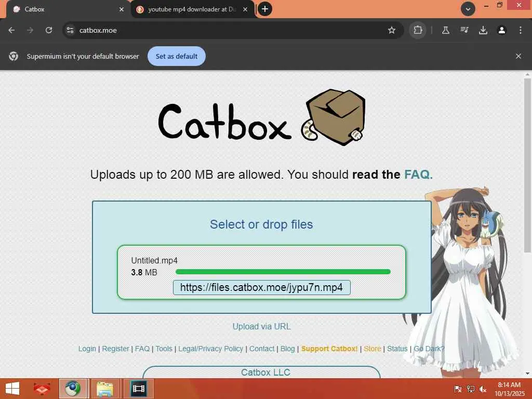
Task: Click the 3.8 MB file size
Action: 144,272
